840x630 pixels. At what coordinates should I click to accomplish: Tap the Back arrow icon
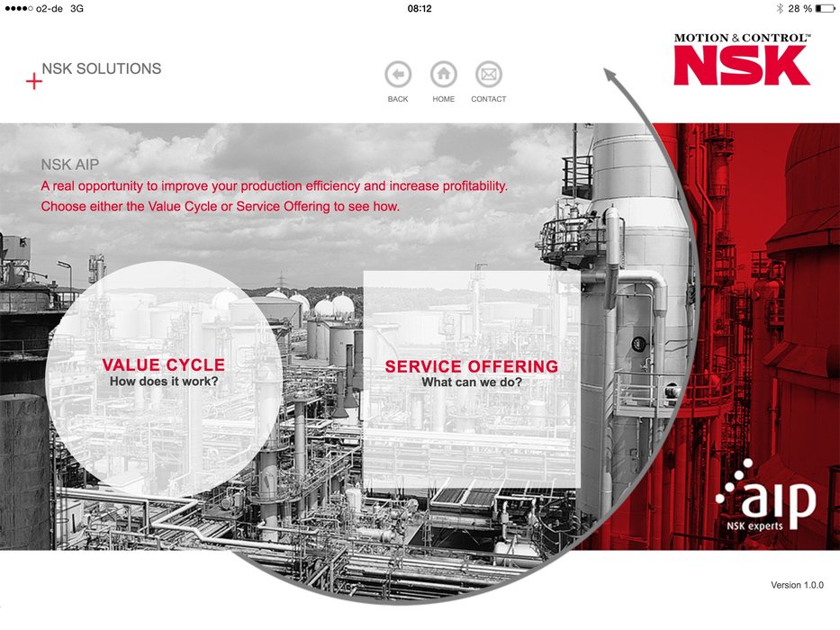point(398,75)
